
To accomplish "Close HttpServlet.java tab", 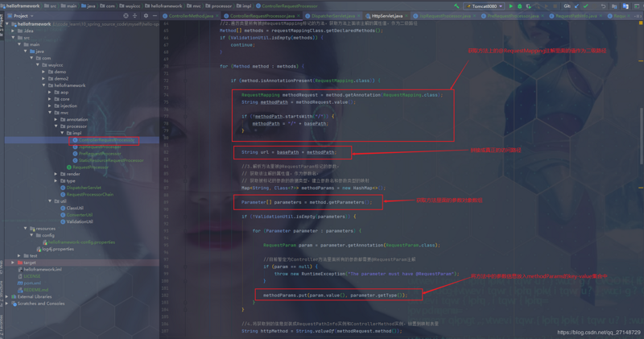I will pos(407,16).
